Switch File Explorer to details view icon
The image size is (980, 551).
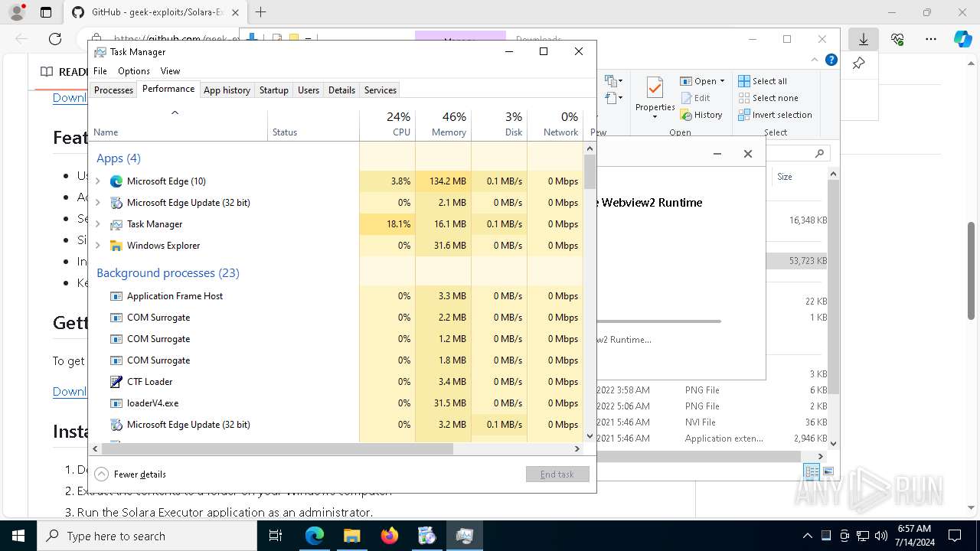[x=812, y=471]
